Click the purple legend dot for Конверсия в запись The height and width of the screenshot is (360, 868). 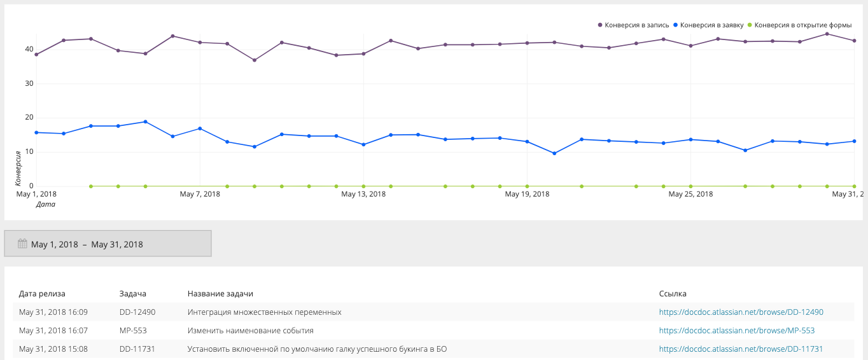[600, 25]
